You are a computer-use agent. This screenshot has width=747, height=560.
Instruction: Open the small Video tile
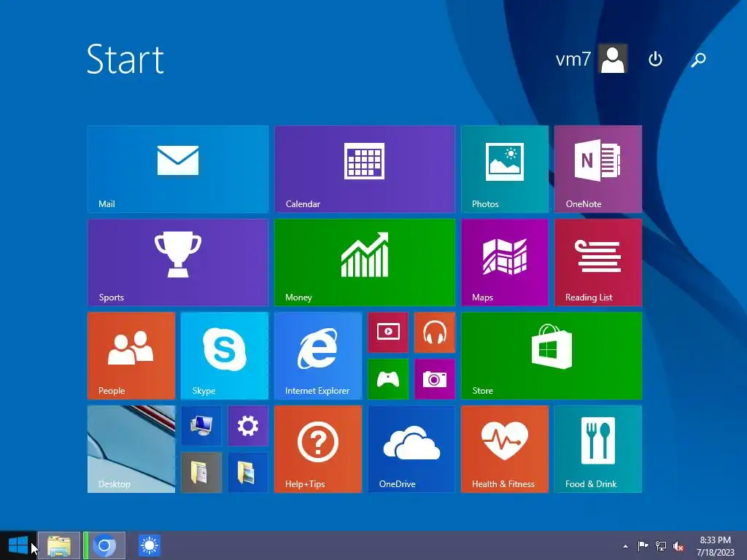click(388, 332)
